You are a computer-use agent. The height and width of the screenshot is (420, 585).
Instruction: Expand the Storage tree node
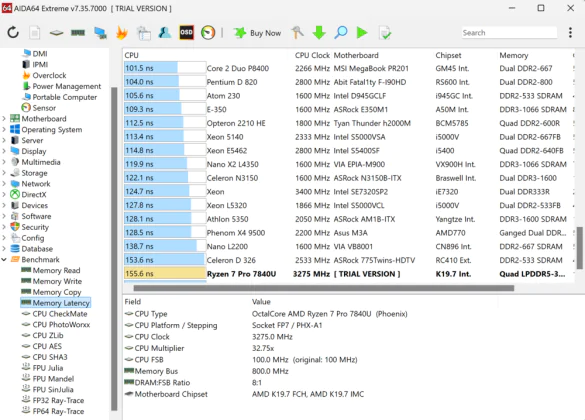click(4, 173)
